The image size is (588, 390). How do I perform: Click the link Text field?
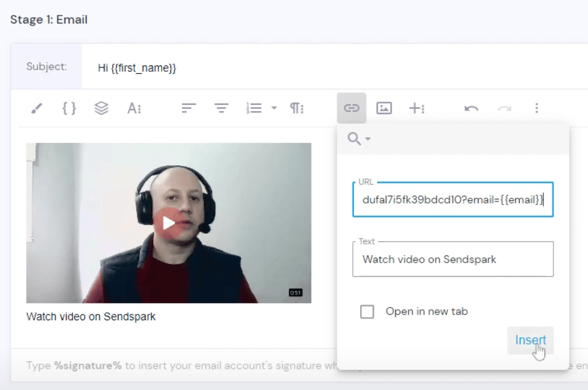(453, 259)
